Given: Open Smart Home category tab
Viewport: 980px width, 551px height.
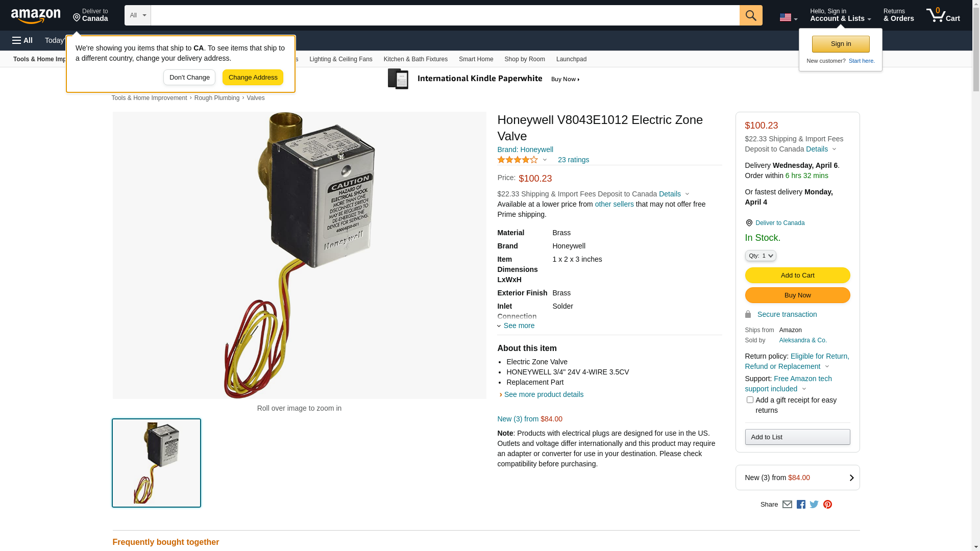Looking at the screenshot, I should click(x=476, y=59).
